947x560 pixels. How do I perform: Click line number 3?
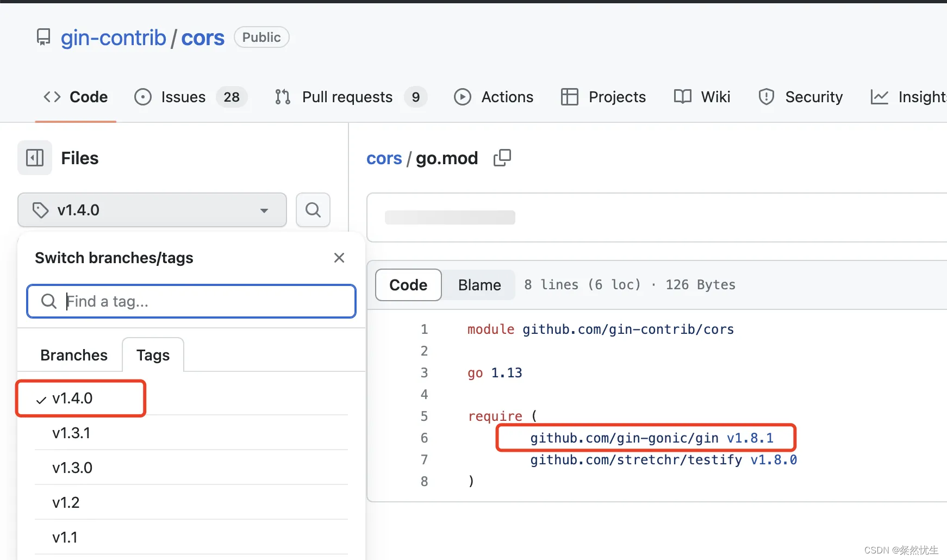coord(424,373)
